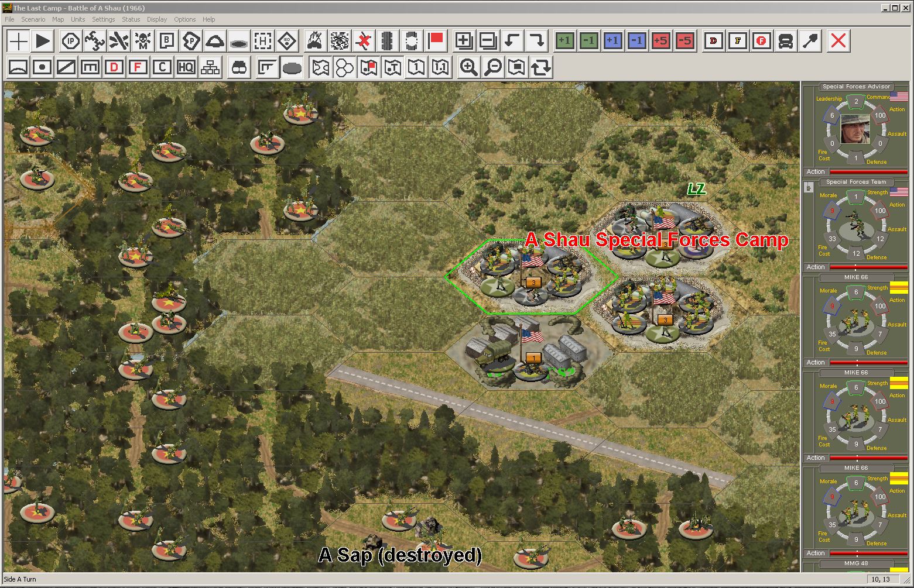This screenshot has width=914, height=588.
Task: Toggle the hex outlines honeycomb icon
Action: point(344,67)
